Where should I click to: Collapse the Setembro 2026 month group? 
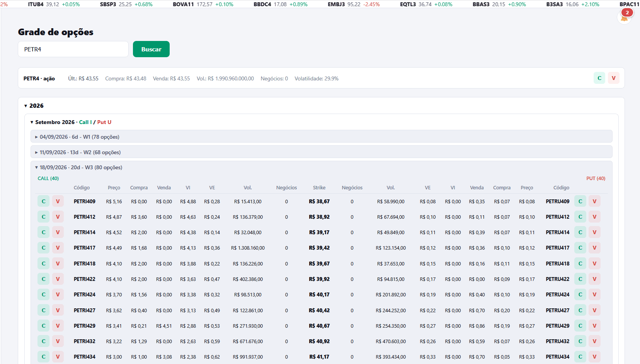(71, 122)
